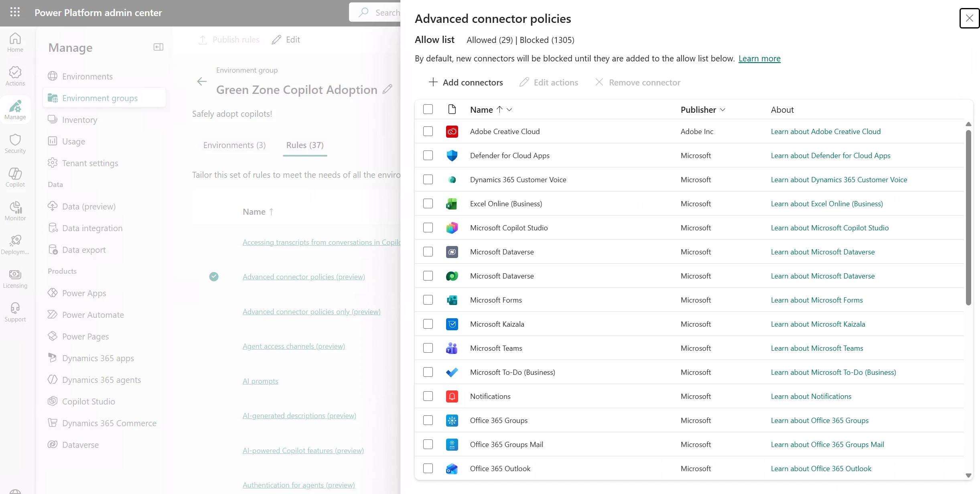
Task: Open Copilot Studio under Products
Action: pos(104,401)
